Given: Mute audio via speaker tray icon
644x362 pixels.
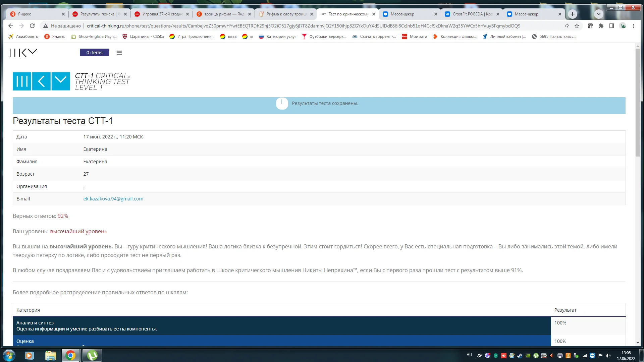Looking at the screenshot, I should click(x=608, y=355).
